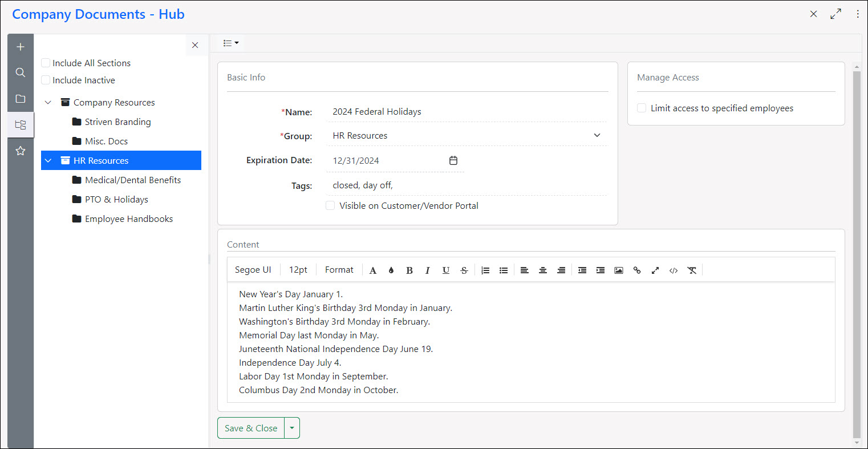This screenshot has height=449, width=868.
Task: Open the Segoe UI font dropdown
Action: (x=253, y=270)
